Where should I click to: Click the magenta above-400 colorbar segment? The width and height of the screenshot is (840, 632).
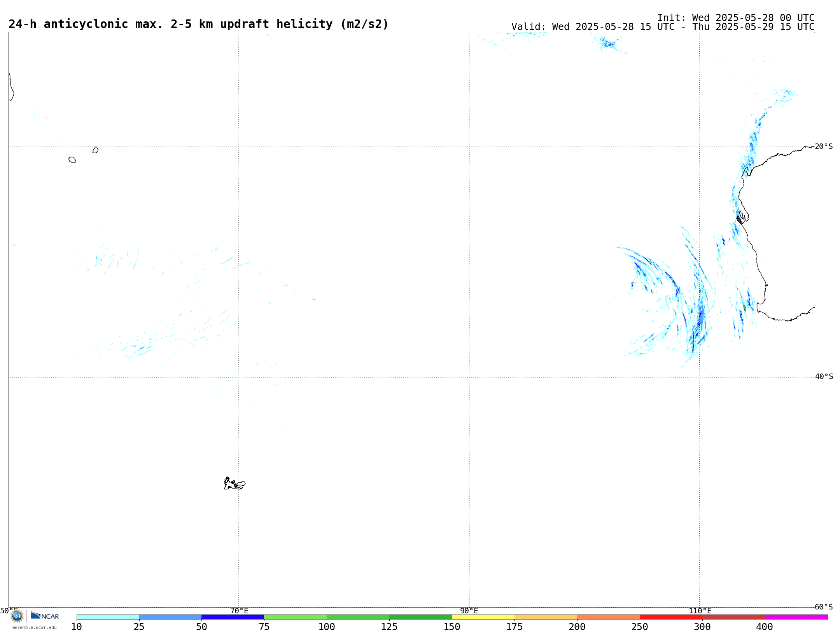tap(796, 617)
